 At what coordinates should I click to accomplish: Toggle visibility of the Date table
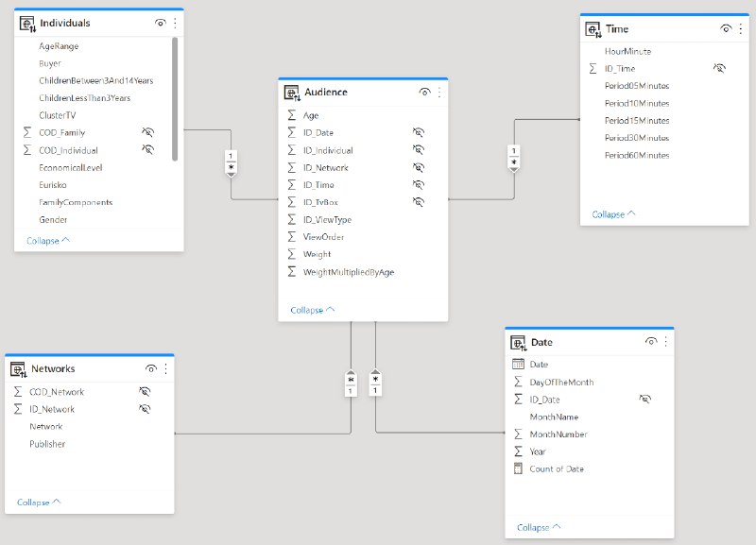651,342
